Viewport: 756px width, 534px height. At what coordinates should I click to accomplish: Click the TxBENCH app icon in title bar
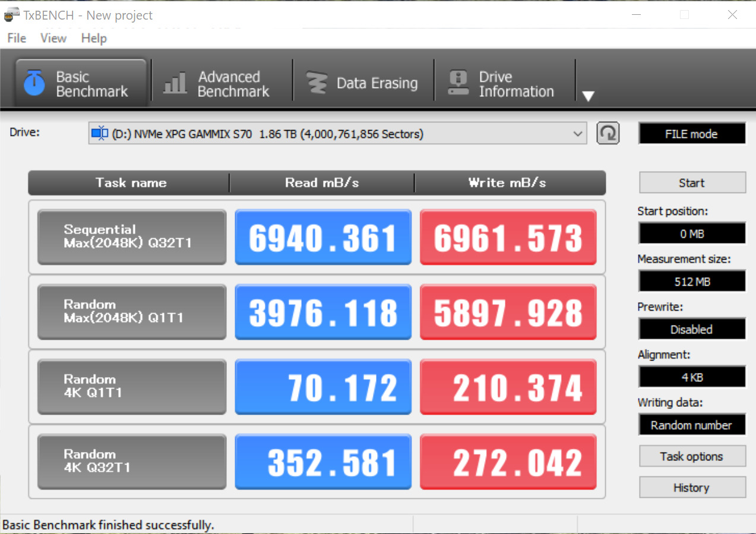pos(12,15)
